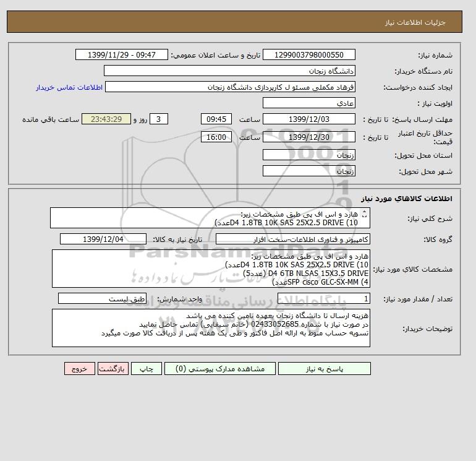Click the priority field 'عادی'
The image size is (476, 461).
tap(308, 103)
